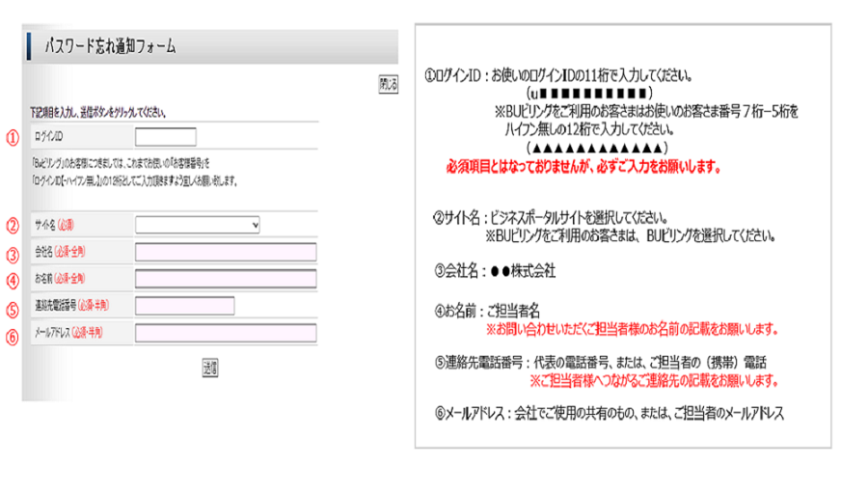Click the red circled number ④ marker
This screenshot has width=868, height=493.
(x=13, y=281)
